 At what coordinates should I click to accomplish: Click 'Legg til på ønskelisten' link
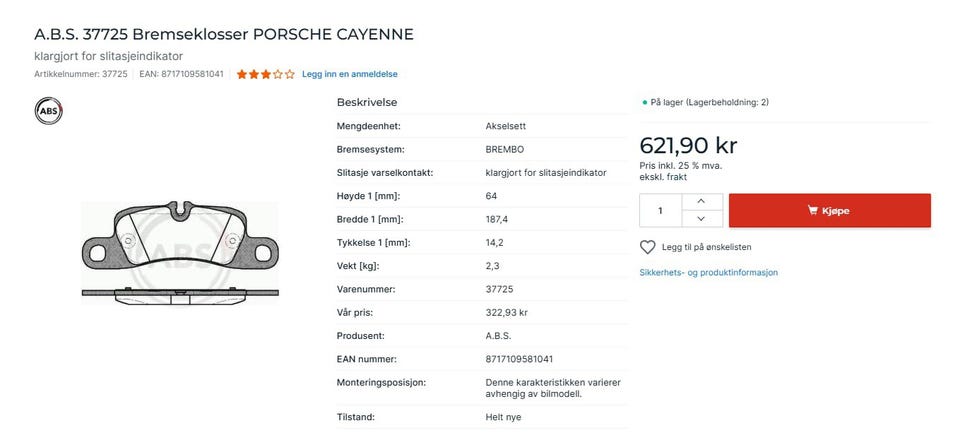707,247
